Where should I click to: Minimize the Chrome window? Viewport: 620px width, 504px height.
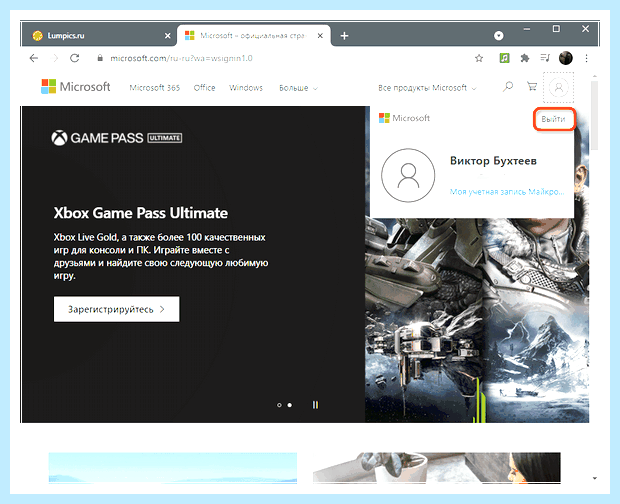527,29
